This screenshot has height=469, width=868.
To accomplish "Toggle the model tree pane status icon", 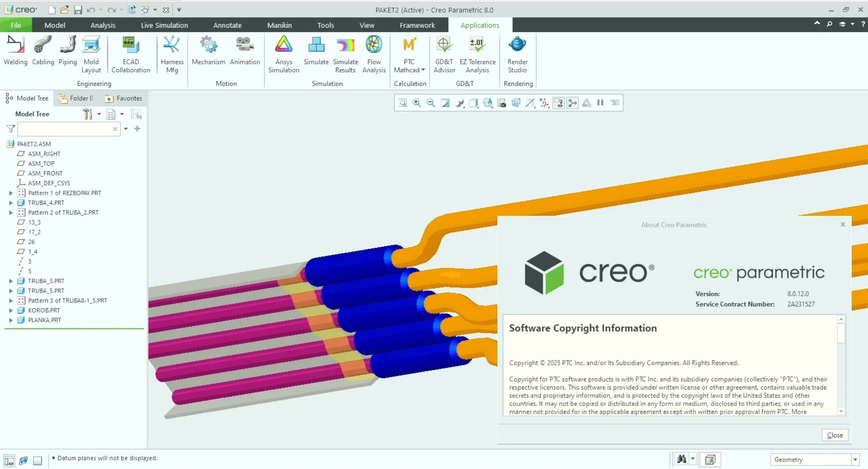I will point(9,460).
